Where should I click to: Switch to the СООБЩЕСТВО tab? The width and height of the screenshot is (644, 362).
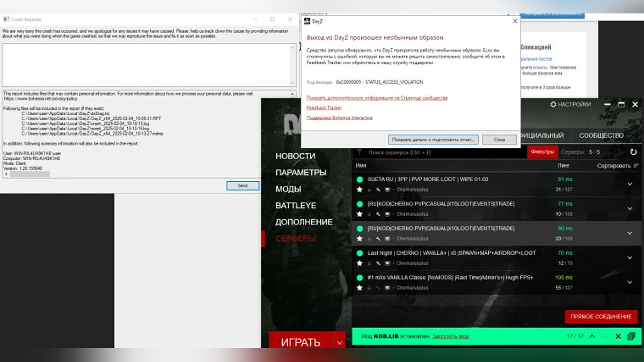pos(601,136)
